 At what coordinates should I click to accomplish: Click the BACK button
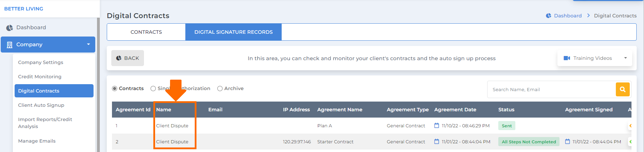coord(128,58)
